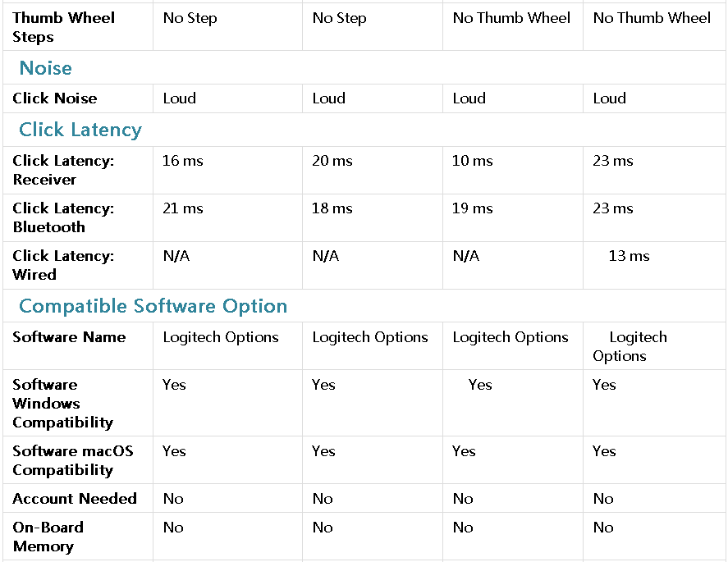Select the Software Name row label
The image size is (728, 562).
click(69, 337)
